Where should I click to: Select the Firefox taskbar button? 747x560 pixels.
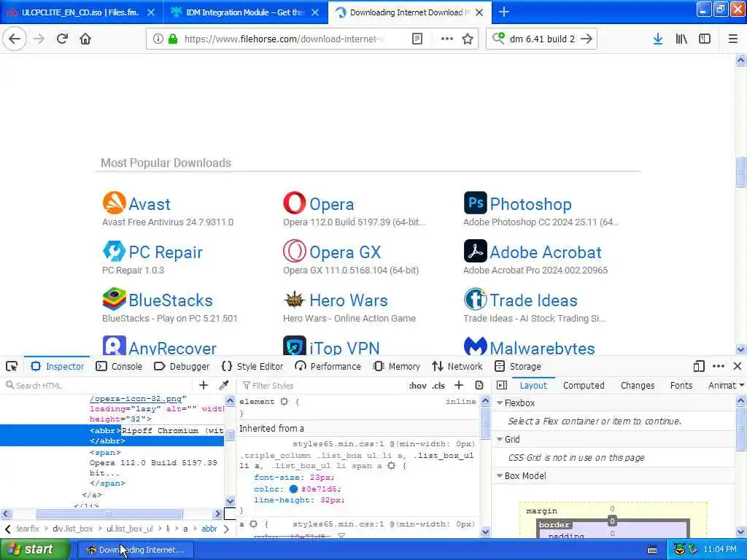(135, 550)
